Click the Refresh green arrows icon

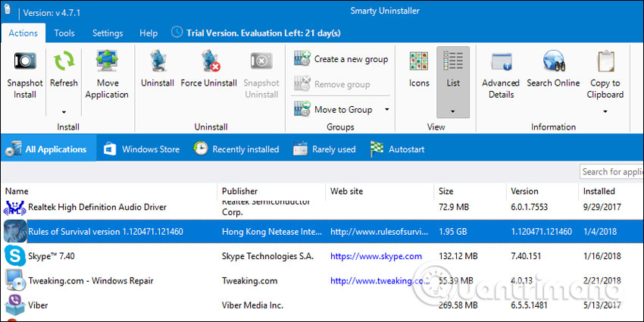[x=64, y=62]
